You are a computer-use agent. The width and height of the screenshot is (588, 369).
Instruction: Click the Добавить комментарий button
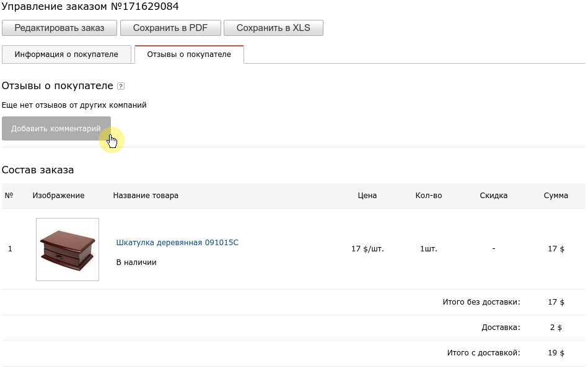56,129
